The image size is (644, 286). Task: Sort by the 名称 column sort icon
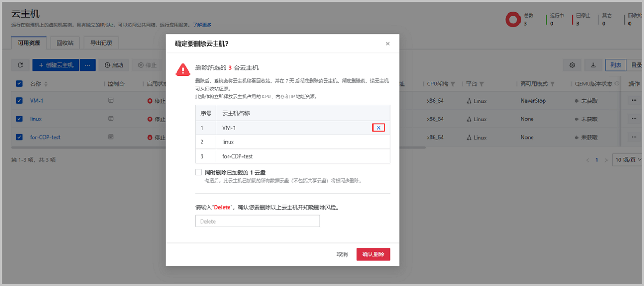pyautogui.click(x=46, y=84)
